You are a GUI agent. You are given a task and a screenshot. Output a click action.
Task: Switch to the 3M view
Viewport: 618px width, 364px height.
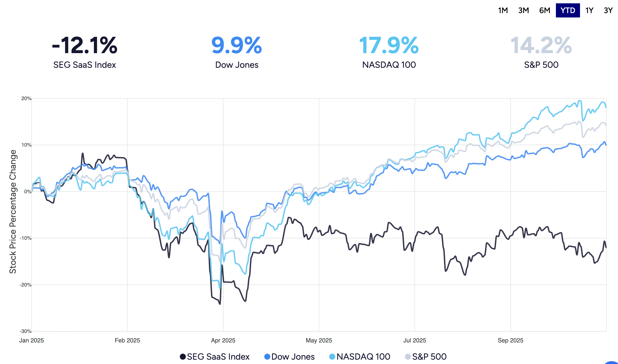coord(524,10)
